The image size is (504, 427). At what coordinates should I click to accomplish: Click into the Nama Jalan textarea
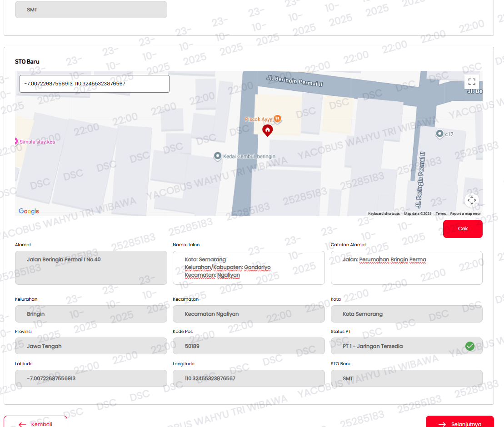(x=249, y=268)
